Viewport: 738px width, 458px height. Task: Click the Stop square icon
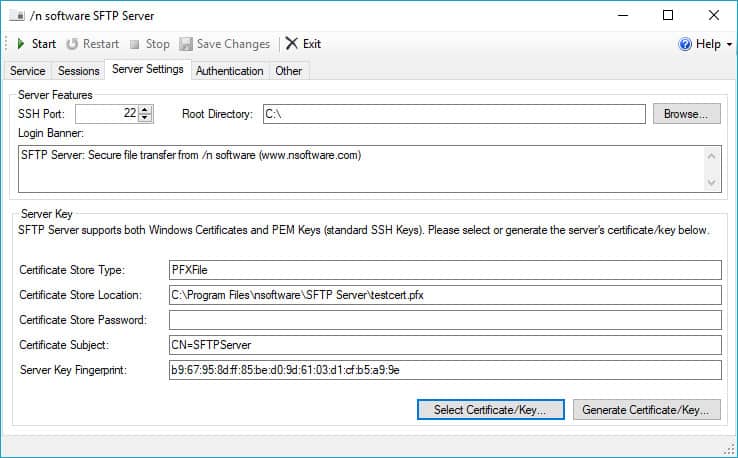coord(135,44)
